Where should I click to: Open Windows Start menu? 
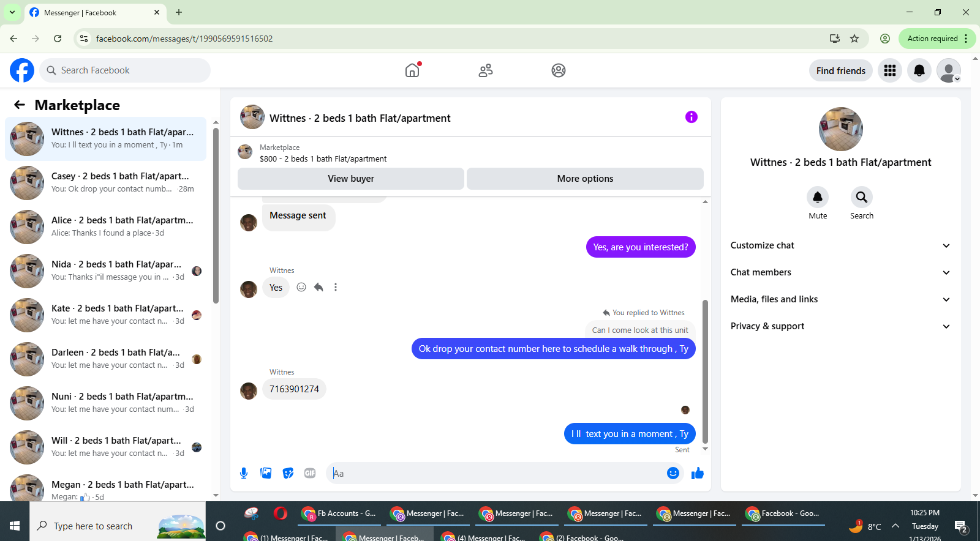[x=15, y=526]
